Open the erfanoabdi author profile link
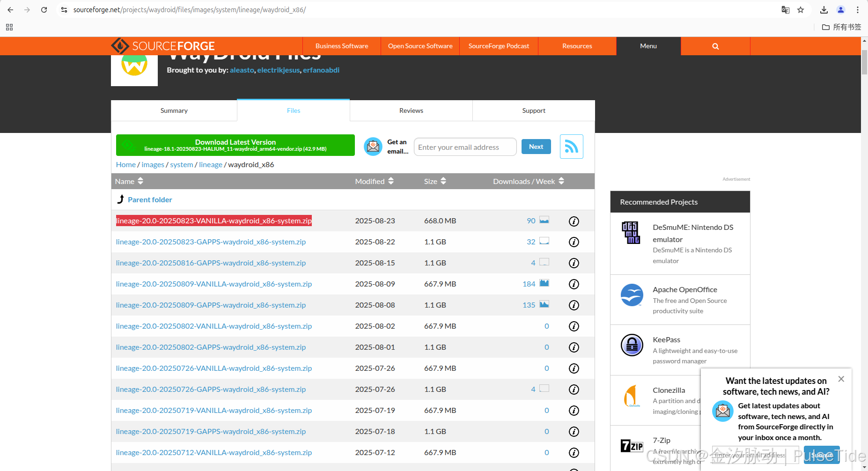Screen dimensions: 868x471 click(x=321, y=70)
